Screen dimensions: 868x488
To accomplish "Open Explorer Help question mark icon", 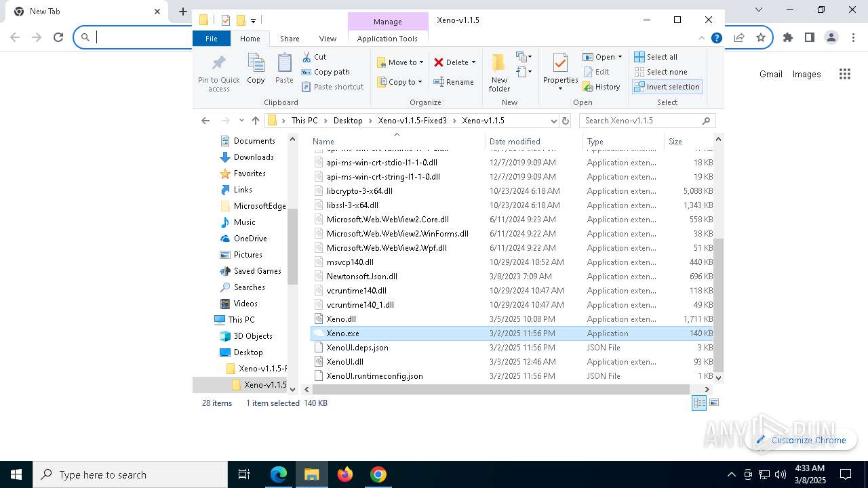I will point(716,39).
